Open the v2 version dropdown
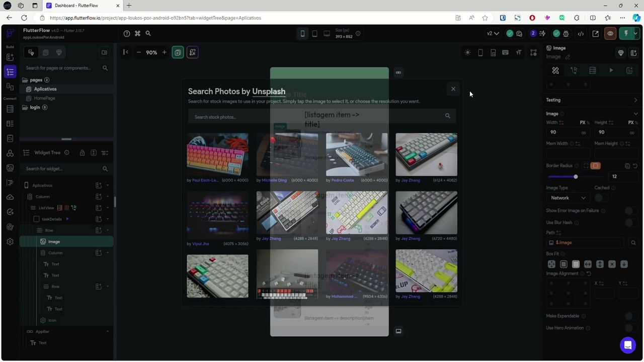Image resolution: width=644 pixels, height=362 pixels. (x=493, y=34)
